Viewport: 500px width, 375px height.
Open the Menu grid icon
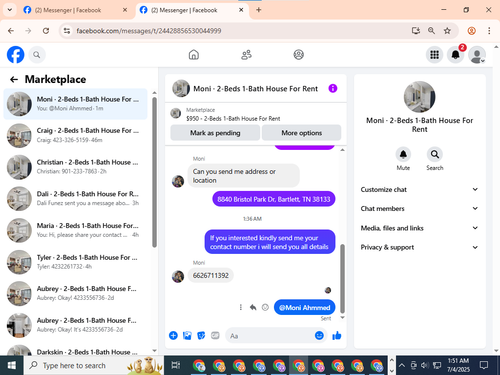coord(434,55)
